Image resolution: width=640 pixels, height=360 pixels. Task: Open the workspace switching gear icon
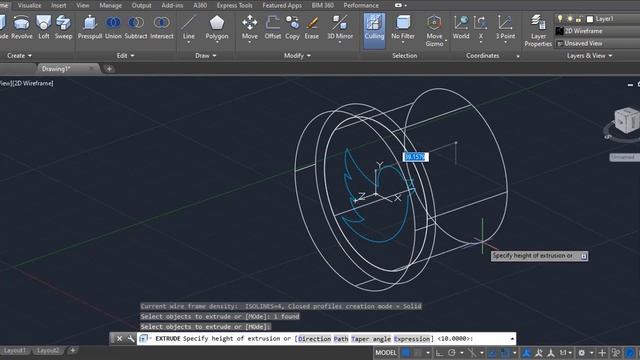click(x=581, y=353)
